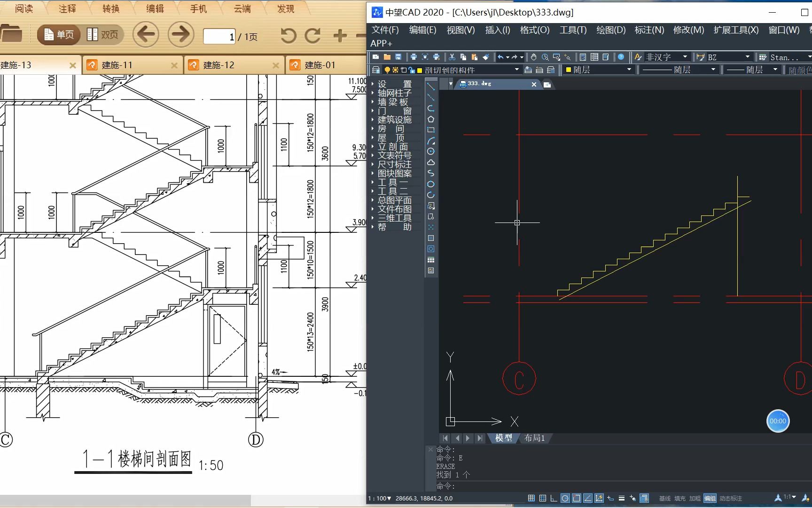Select the Rectangle draw tool

[431, 130]
